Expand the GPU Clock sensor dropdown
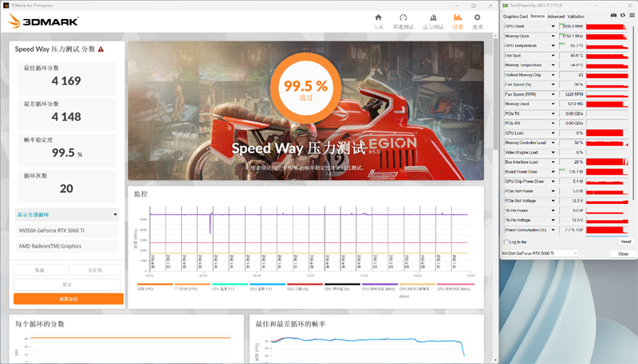Viewport: 638px width, 364px height. tap(553, 26)
